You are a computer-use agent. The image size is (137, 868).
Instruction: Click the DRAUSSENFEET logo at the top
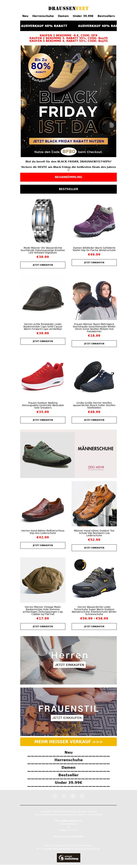(x=68, y=8)
